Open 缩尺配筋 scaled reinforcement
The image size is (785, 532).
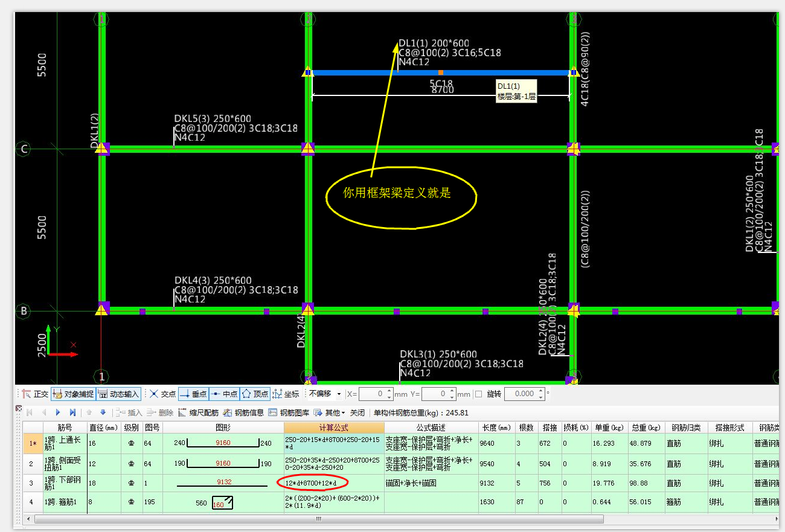198,413
